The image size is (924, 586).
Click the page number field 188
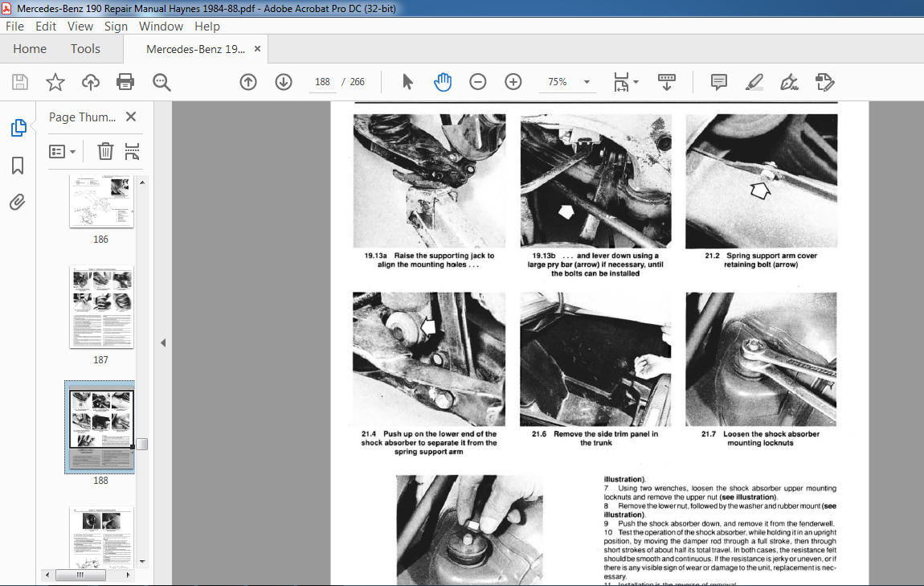tap(322, 82)
